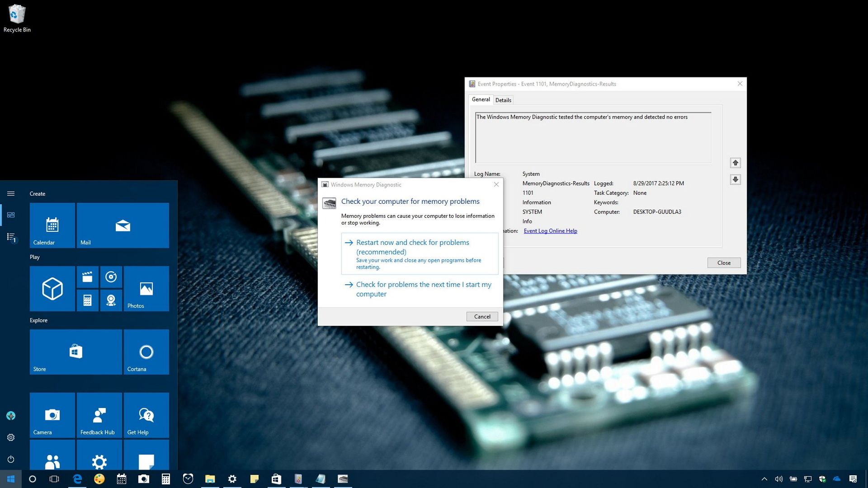868x488 pixels.
Task: Open the Event Log Online Help link
Action: 550,230
